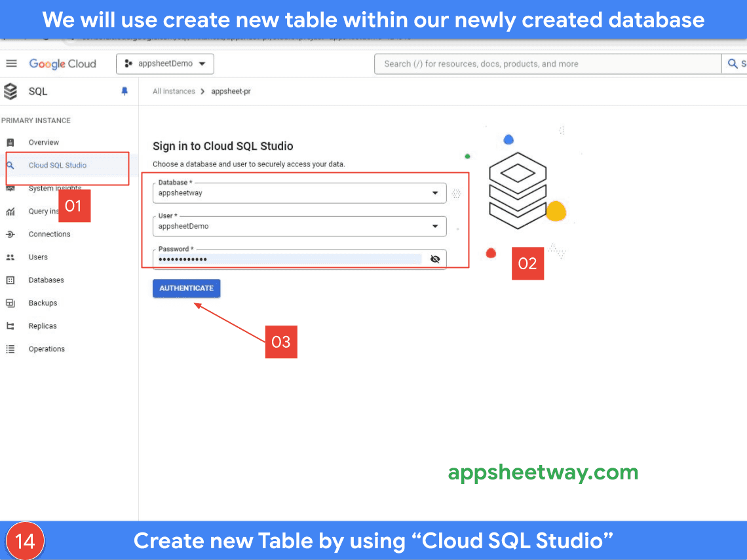Toggle password visibility eye icon
Viewport: 747px width, 560px height.
click(x=435, y=259)
